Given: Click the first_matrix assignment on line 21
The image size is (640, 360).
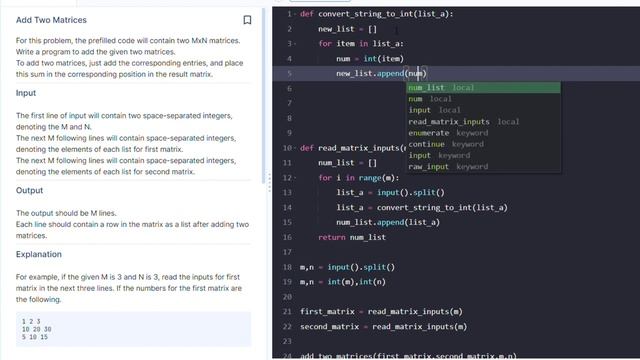Looking at the screenshot, I should pyautogui.click(x=381, y=312).
